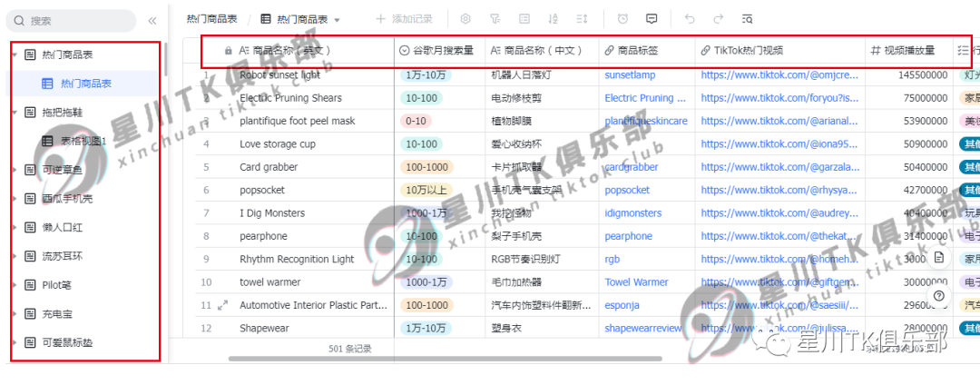The height and width of the screenshot is (385, 980).
Task: Click the datasheet icon beside 充电宝
Action: click(x=29, y=314)
